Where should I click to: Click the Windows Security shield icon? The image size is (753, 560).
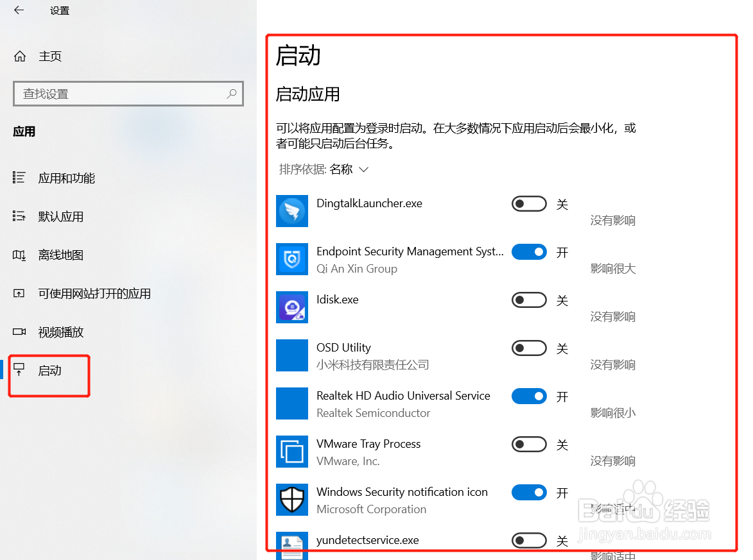292,500
